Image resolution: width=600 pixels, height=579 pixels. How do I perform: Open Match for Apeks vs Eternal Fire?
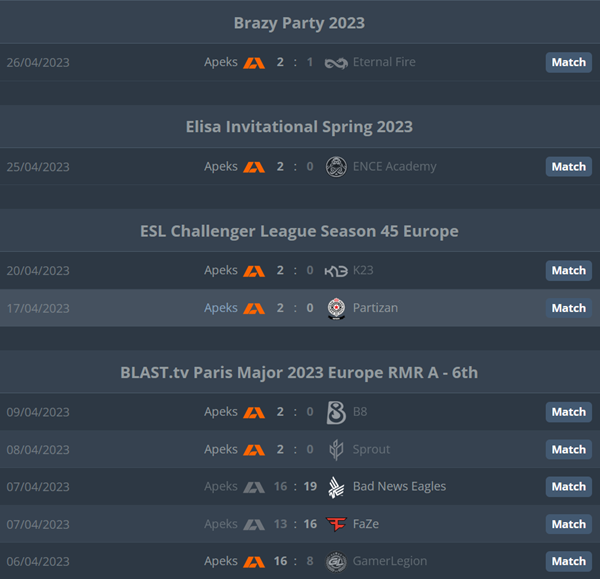569,62
